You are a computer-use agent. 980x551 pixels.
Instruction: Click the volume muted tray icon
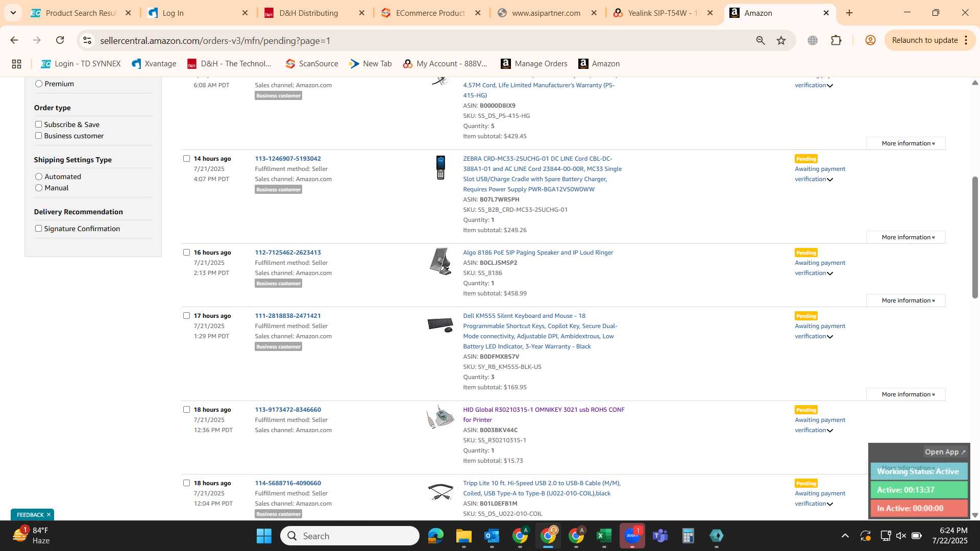[901, 536]
